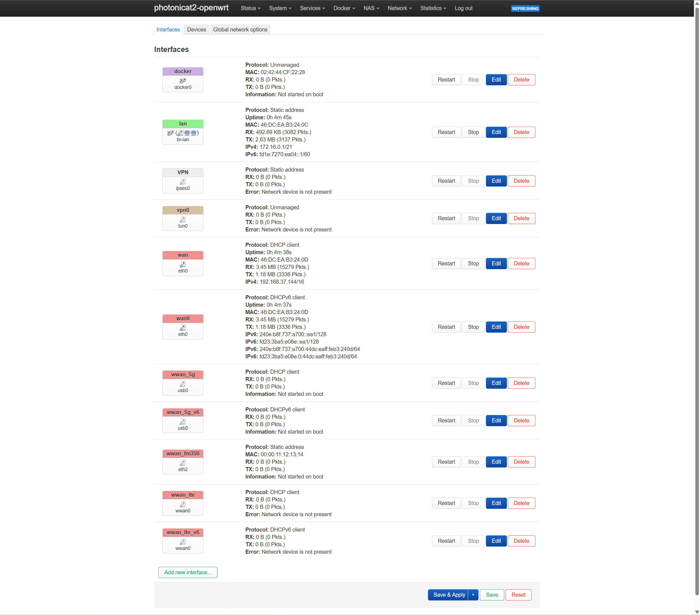Click the usb0 icon under wwan_5g_v6
Image resolution: width=700 pixels, height=615 pixels.
[x=183, y=422]
